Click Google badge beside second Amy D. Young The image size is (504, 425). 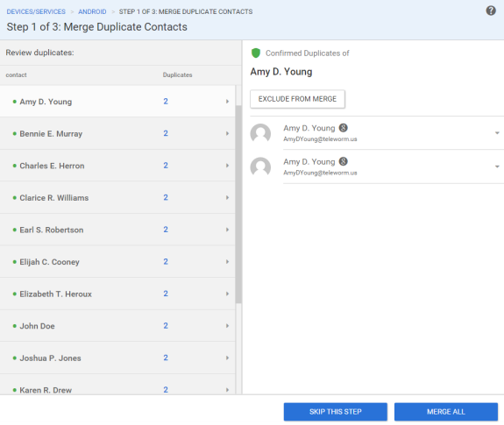(x=344, y=161)
